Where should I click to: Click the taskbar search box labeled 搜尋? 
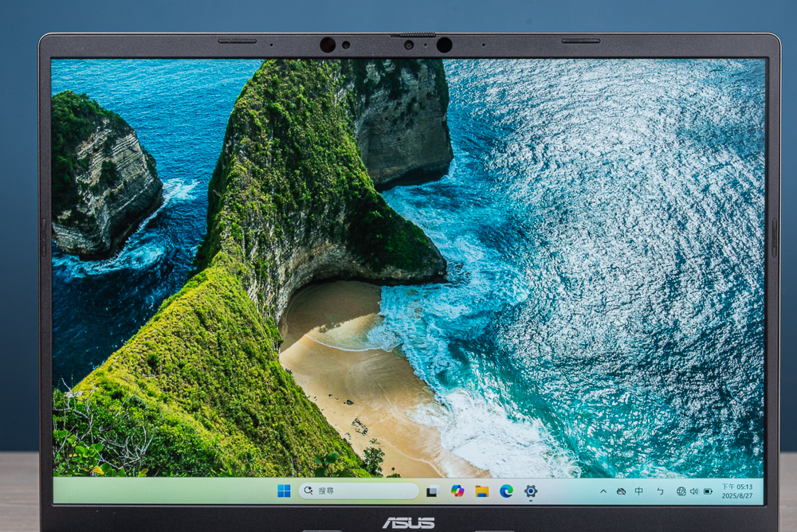click(359, 491)
